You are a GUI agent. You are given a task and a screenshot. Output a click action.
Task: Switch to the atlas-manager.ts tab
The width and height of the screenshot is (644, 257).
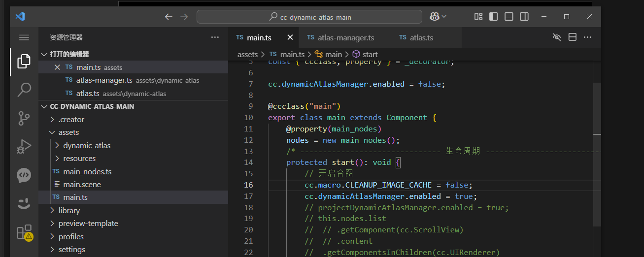[x=345, y=37]
